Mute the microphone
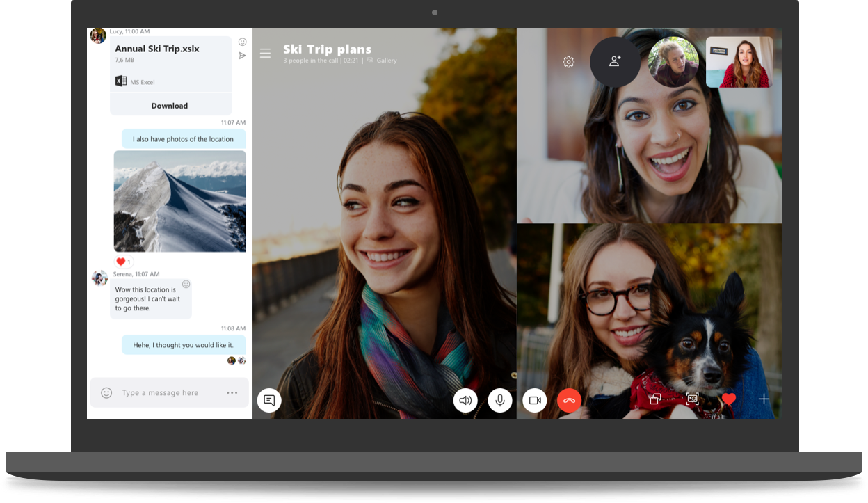 pyautogui.click(x=500, y=400)
